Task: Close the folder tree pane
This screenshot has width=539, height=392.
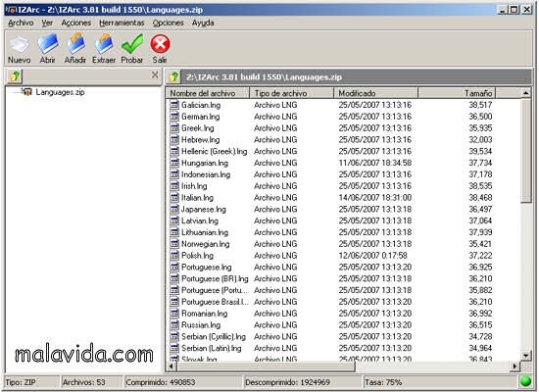Action: (x=155, y=74)
